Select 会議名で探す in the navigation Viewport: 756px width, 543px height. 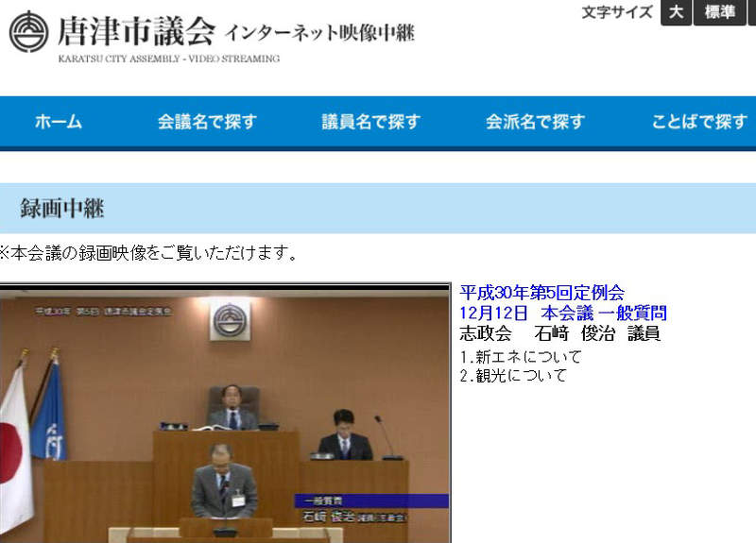pyautogui.click(x=206, y=122)
